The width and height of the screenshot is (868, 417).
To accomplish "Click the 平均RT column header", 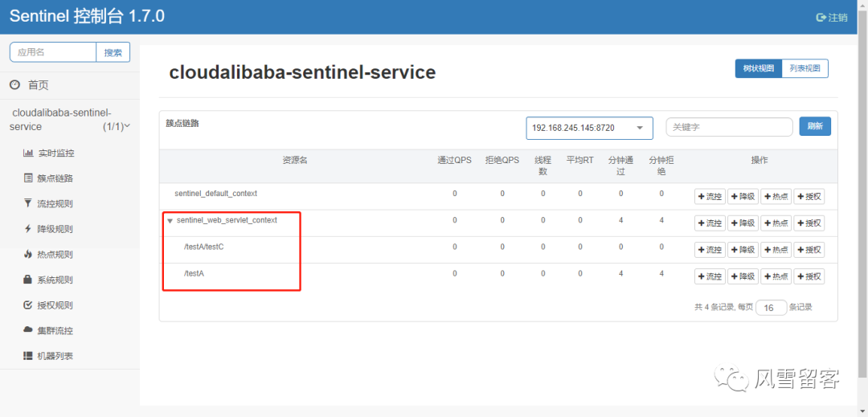I will [579, 161].
